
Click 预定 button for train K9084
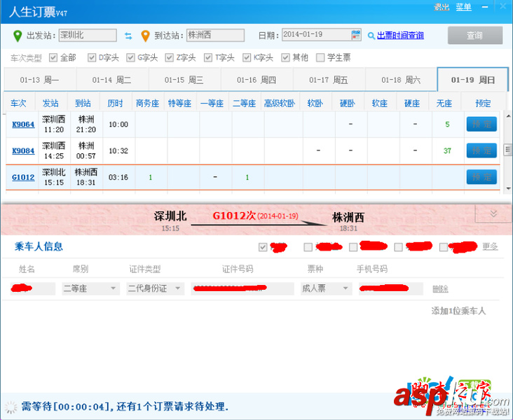481,150
